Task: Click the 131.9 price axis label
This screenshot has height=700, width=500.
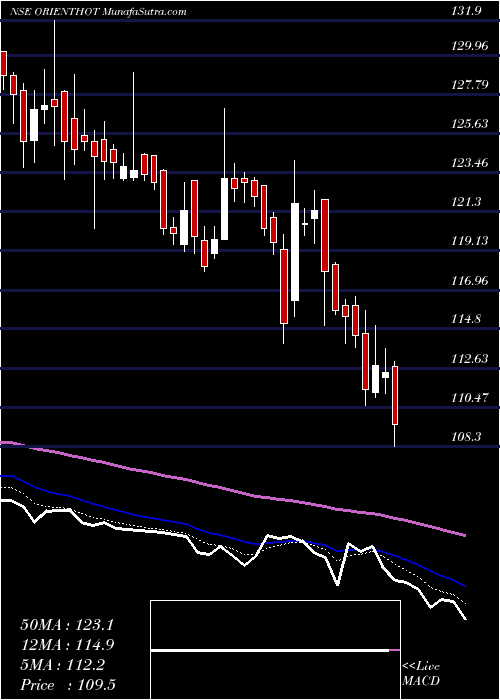Action: pyautogui.click(x=466, y=12)
